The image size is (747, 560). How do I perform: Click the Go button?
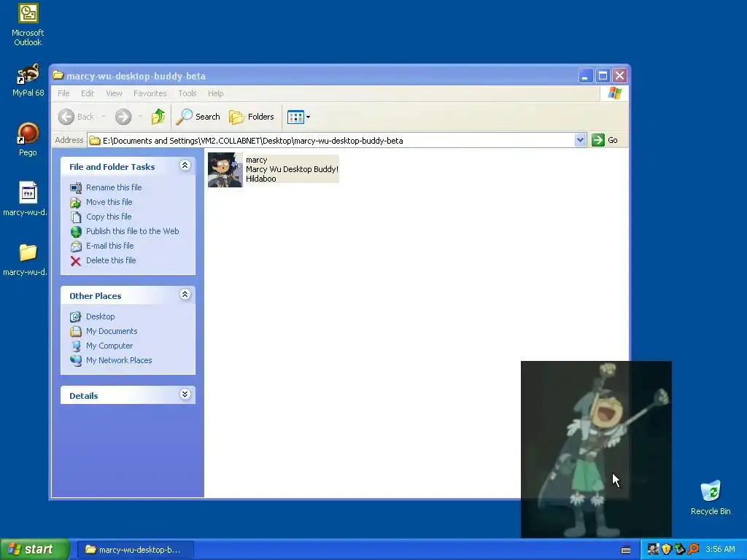pos(605,140)
